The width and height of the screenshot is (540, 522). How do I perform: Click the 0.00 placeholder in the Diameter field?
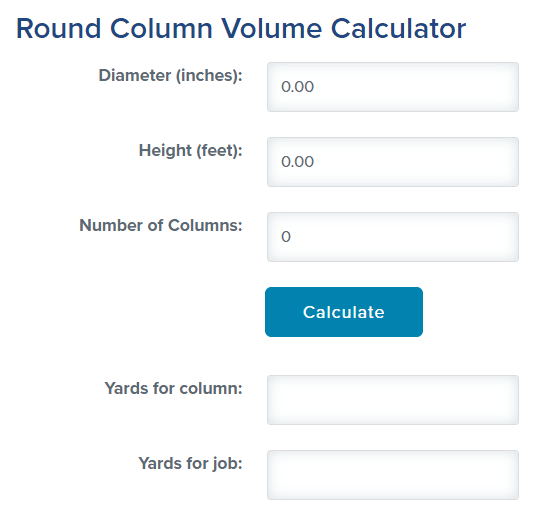tap(298, 87)
